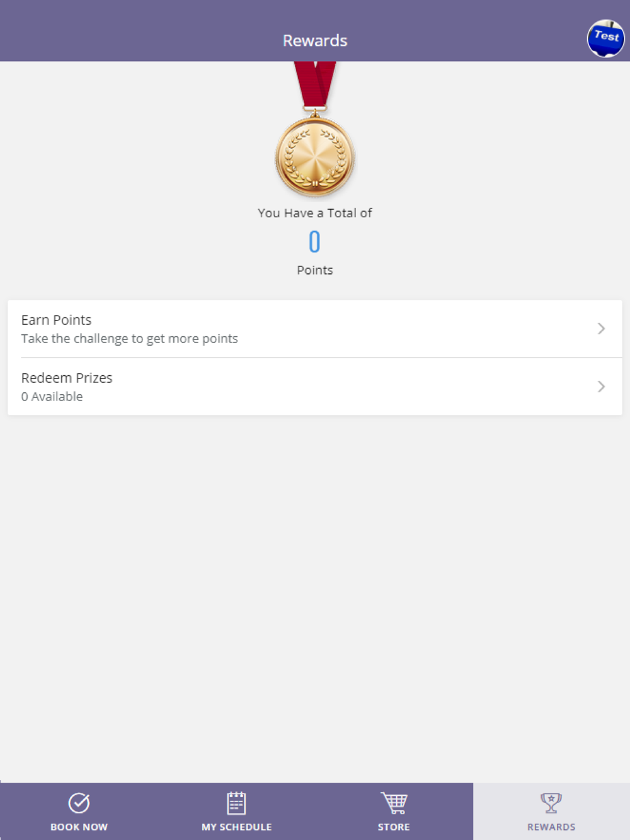Tap the gold medal image
This screenshot has height=840, width=630.
pyautogui.click(x=315, y=157)
